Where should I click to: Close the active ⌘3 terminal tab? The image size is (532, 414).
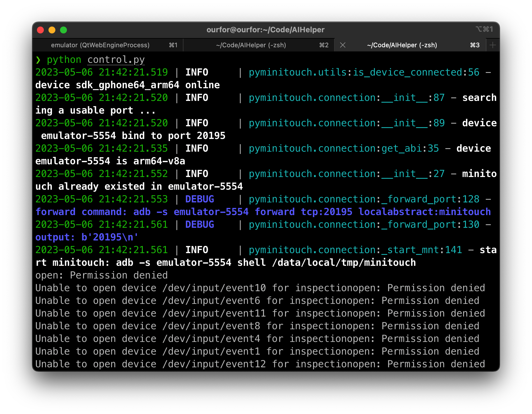click(x=343, y=45)
